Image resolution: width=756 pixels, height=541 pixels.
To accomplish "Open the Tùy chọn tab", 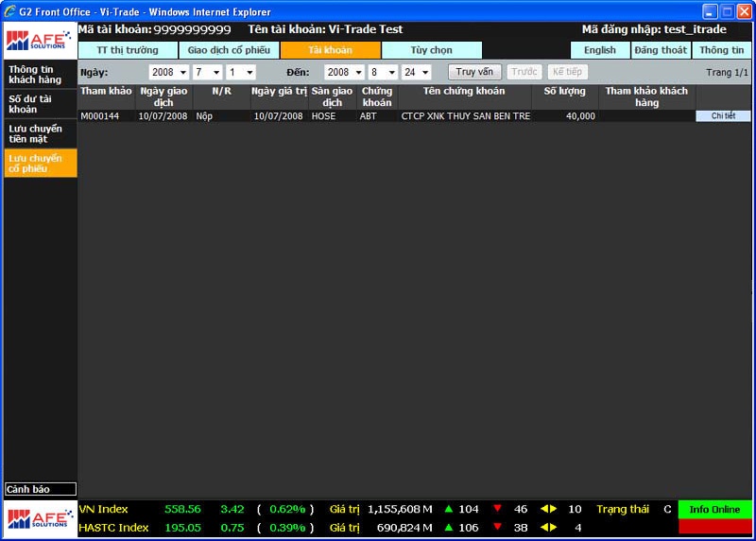I will click(432, 50).
